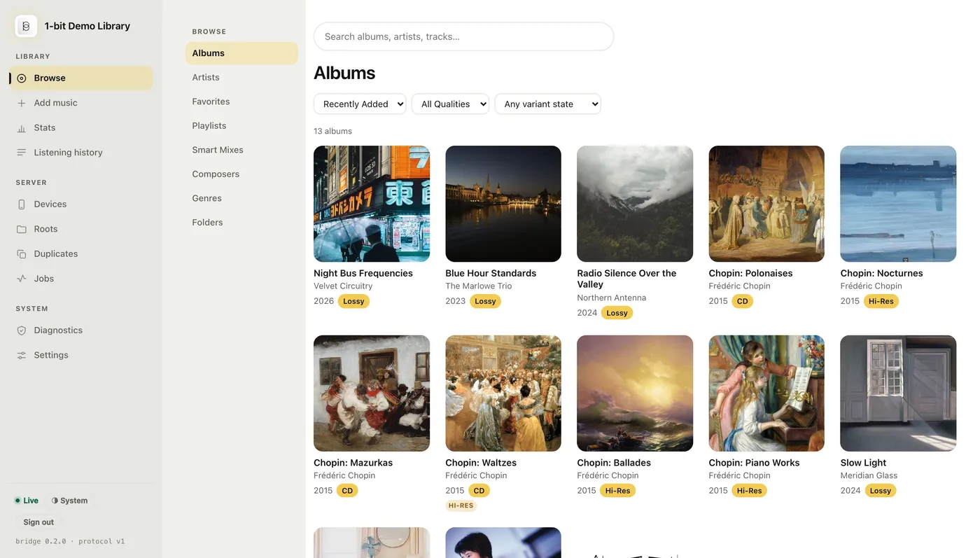Click the 1-bit app logo icon
980x558 pixels.
click(x=27, y=26)
